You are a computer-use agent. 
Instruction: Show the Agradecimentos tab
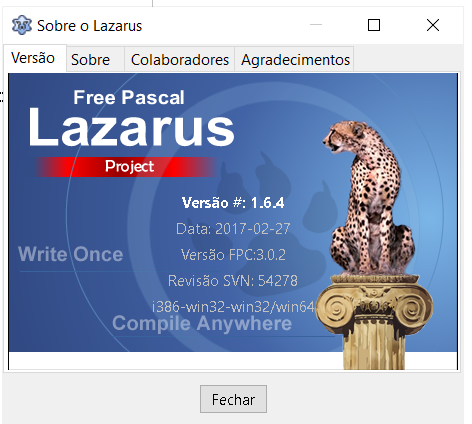tap(294, 60)
